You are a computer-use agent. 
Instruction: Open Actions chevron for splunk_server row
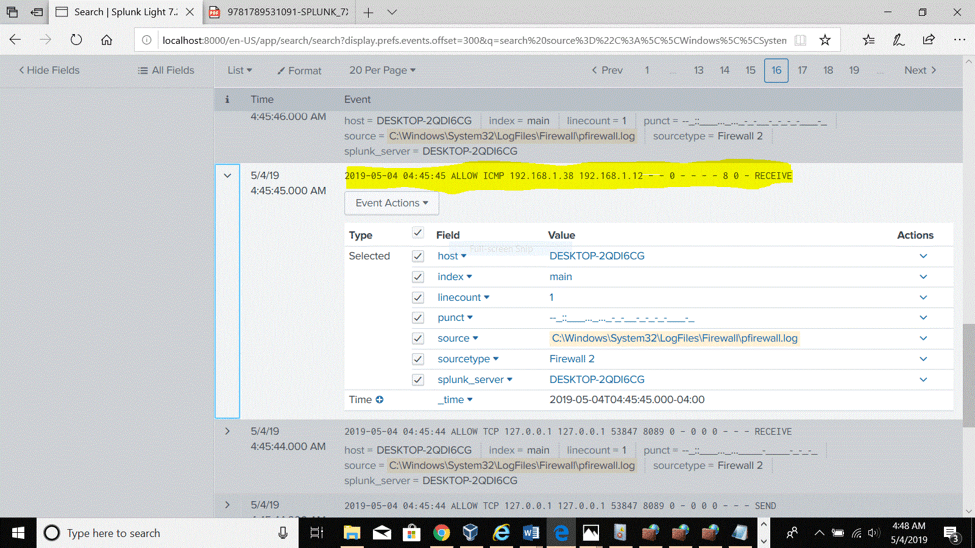click(923, 379)
